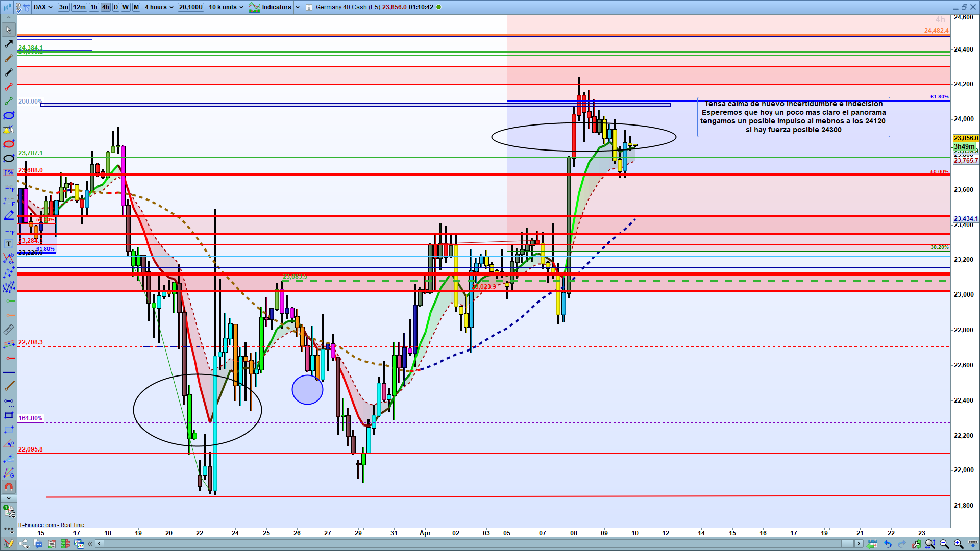980x551 pixels.
Task: Toggle the 3m timeframe button
Action: pyautogui.click(x=63, y=7)
